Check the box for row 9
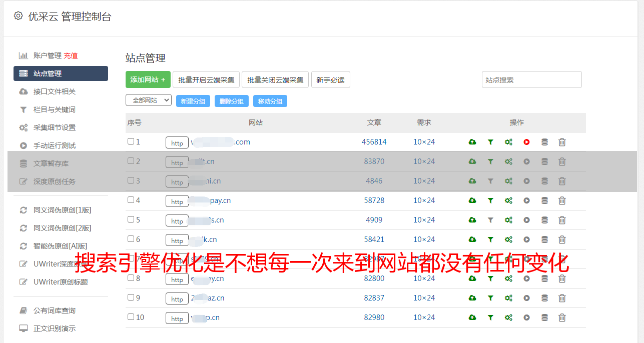The image size is (644, 343). pos(131,297)
